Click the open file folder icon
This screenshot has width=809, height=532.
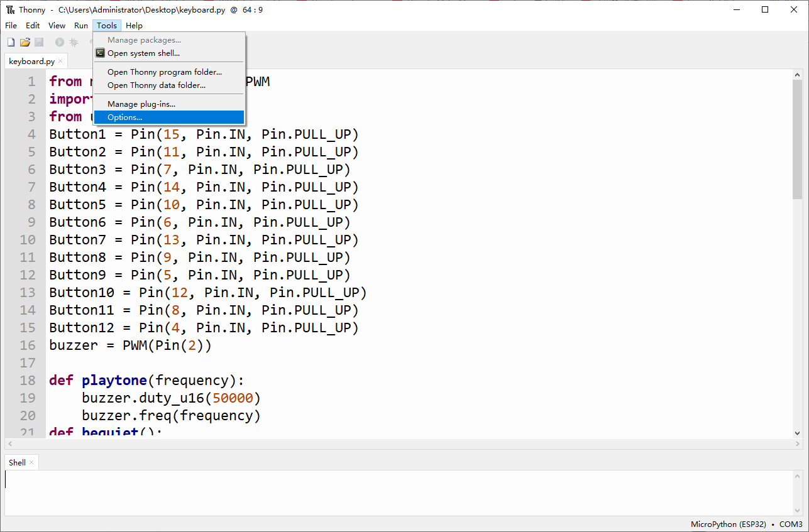click(x=25, y=42)
